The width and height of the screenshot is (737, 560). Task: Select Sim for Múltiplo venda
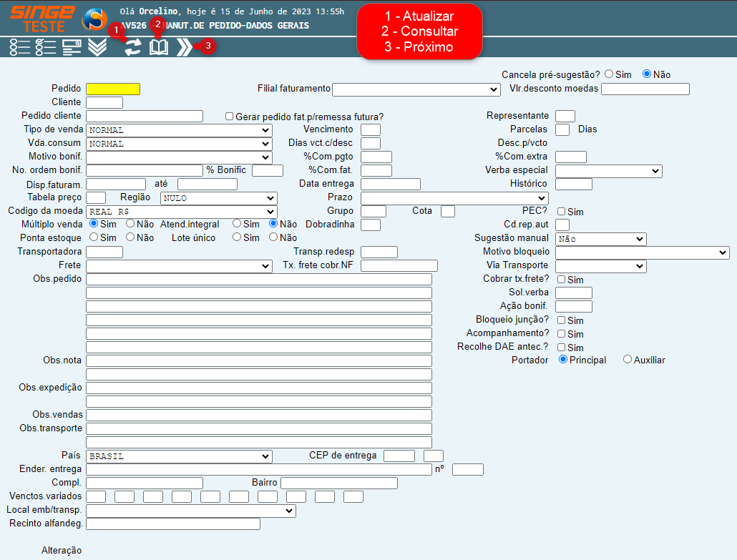(94, 224)
